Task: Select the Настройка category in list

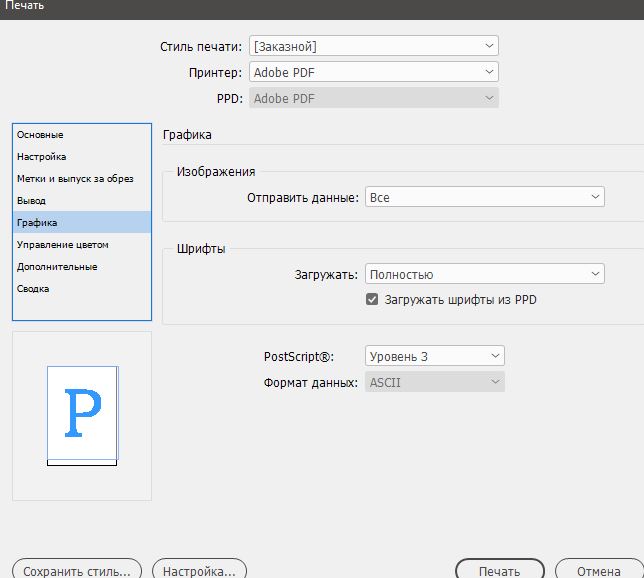Action: (82, 157)
